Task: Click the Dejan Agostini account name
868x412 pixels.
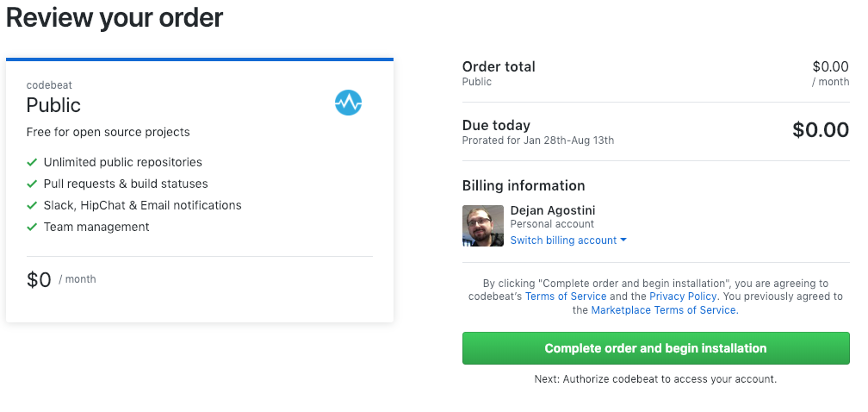Action: point(552,210)
